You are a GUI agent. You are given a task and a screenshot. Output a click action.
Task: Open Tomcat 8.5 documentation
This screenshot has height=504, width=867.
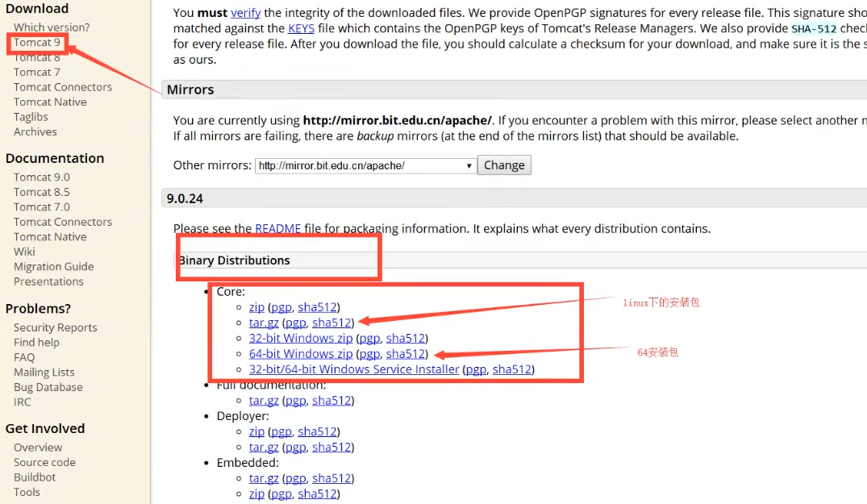pos(41,192)
